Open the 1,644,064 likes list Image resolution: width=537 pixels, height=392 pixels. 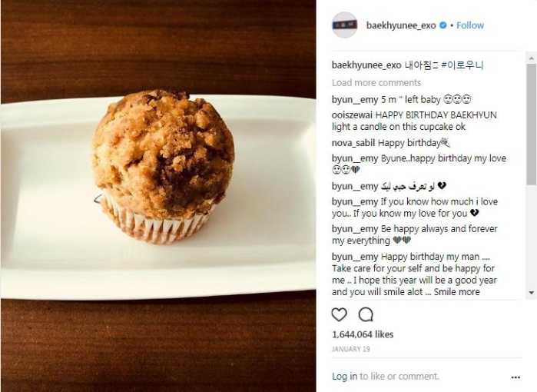[363, 334]
